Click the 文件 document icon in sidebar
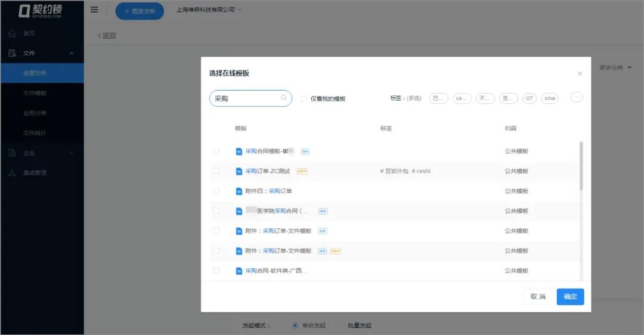This screenshot has height=335, width=644. pos(13,53)
